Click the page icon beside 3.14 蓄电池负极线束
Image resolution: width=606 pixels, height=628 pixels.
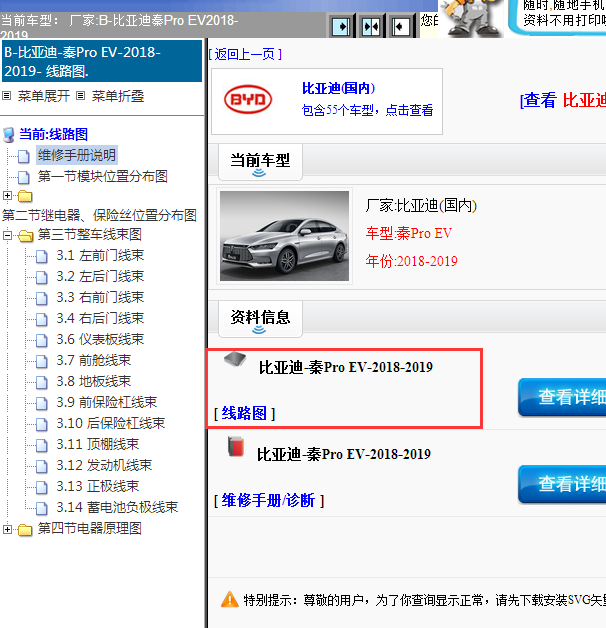pyautogui.click(x=42, y=508)
